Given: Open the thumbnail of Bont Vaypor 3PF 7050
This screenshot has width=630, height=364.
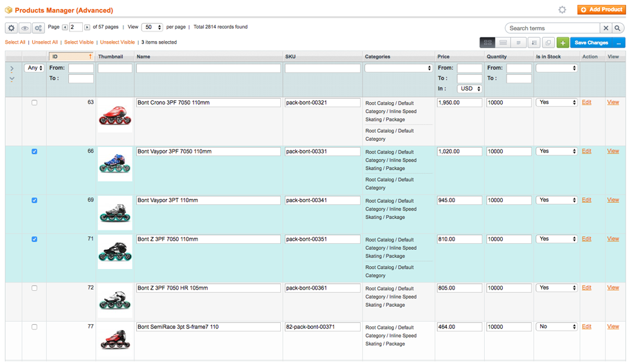Looking at the screenshot, I should (x=115, y=164).
